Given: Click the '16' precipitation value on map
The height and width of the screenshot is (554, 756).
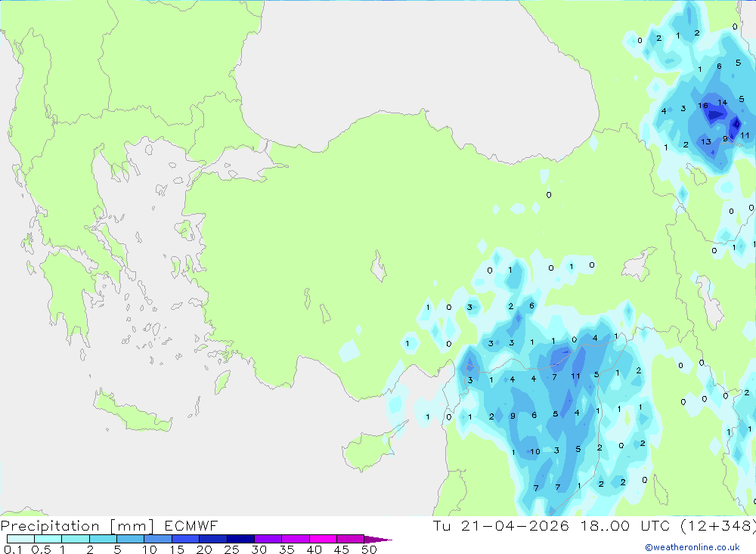Looking at the screenshot, I should coord(703,106).
